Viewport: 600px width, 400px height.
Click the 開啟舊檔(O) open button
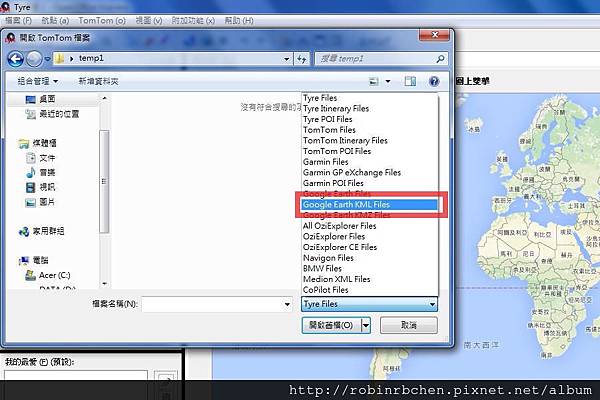[x=331, y=325]
